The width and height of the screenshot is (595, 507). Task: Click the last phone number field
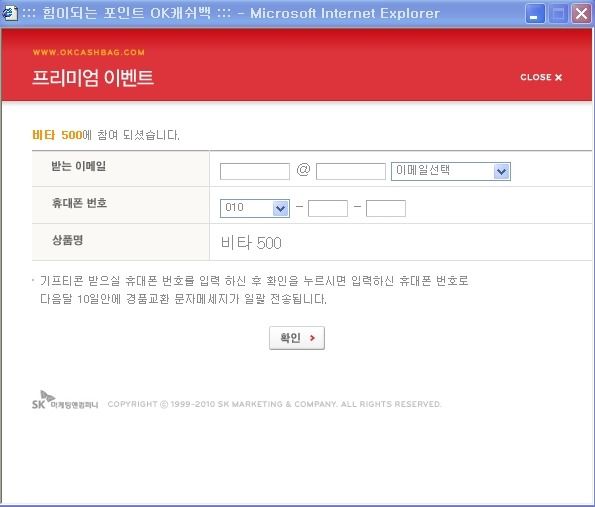pos(386,208)
